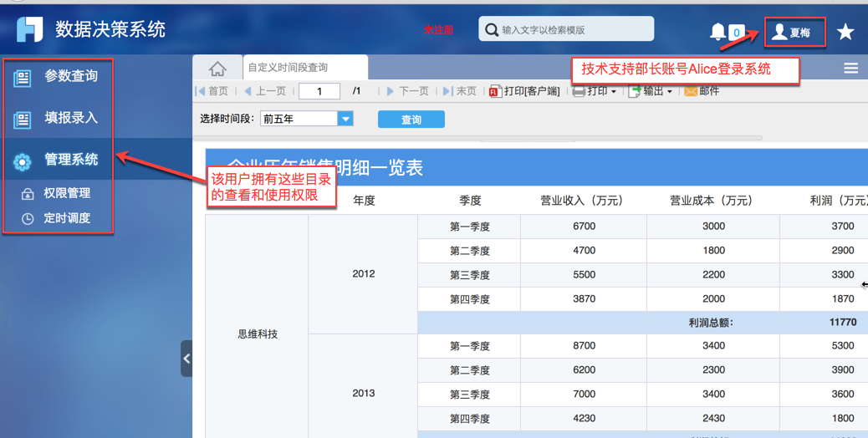Select the 自定义时间段查询 tab
Screen dimensions: 868x438
coord(305,68)
